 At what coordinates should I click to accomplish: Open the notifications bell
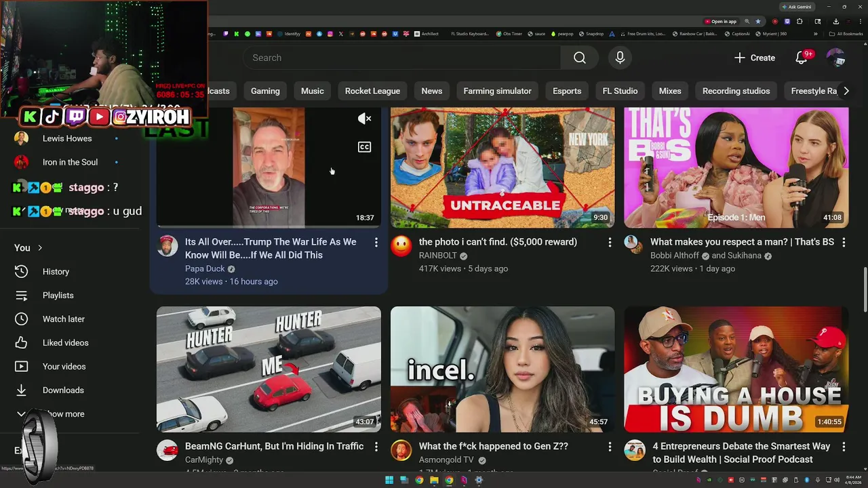(x=802, y=58)
